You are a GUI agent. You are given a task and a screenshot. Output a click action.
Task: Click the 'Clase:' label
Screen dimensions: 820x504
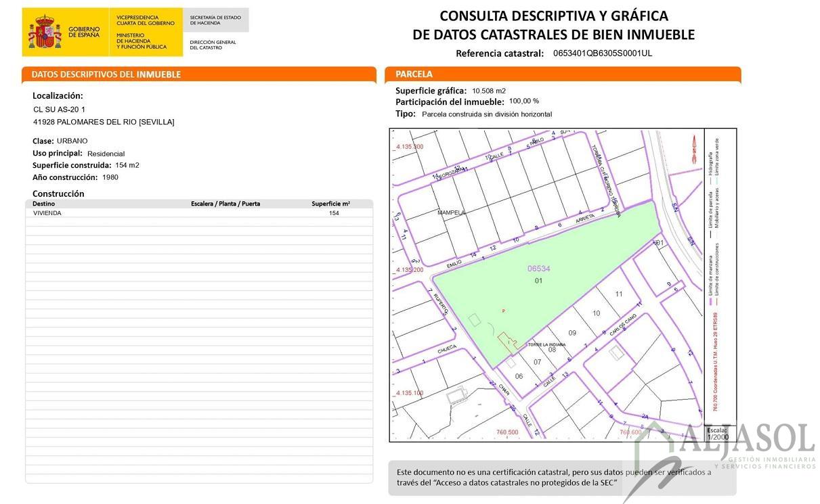43,141
